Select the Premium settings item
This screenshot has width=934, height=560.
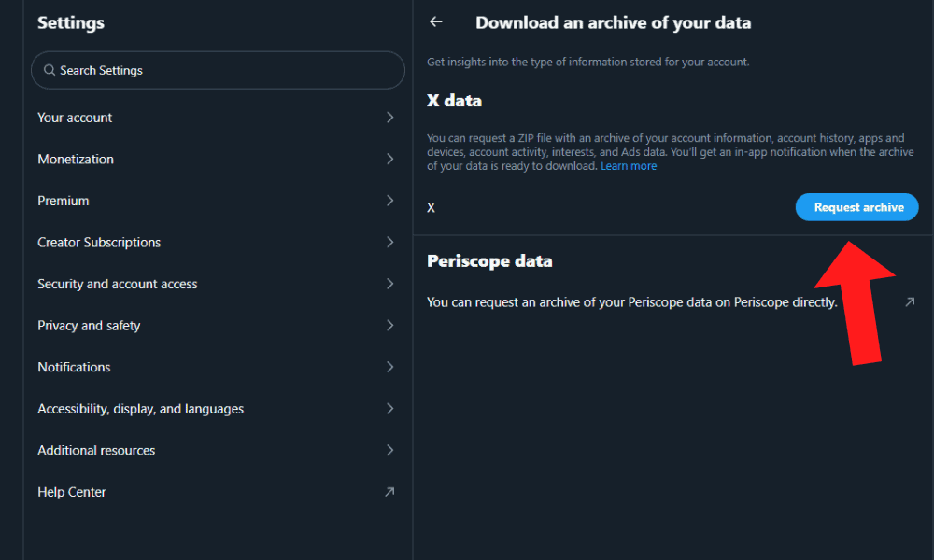tap(64, 201)
